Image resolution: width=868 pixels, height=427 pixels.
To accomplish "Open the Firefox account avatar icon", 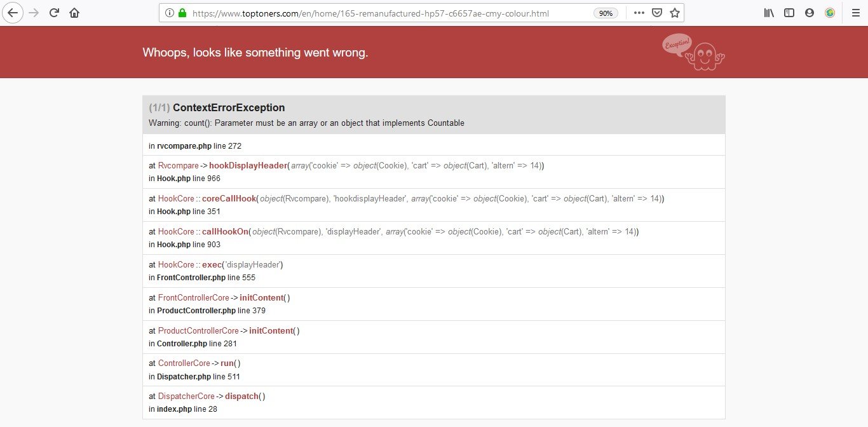I will coord(810,13).
